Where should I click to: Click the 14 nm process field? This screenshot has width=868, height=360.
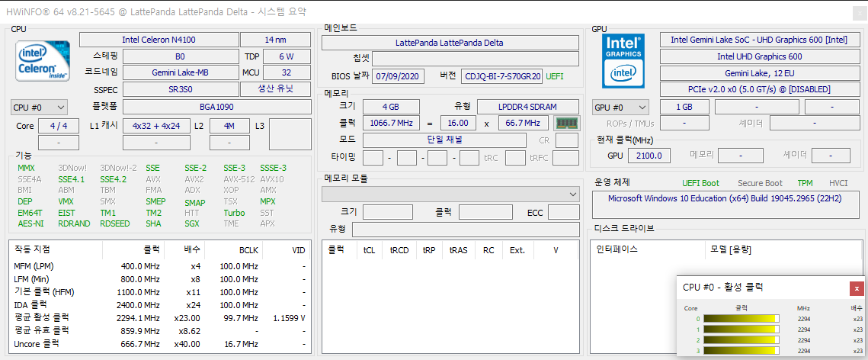click(x=275, y=40)
